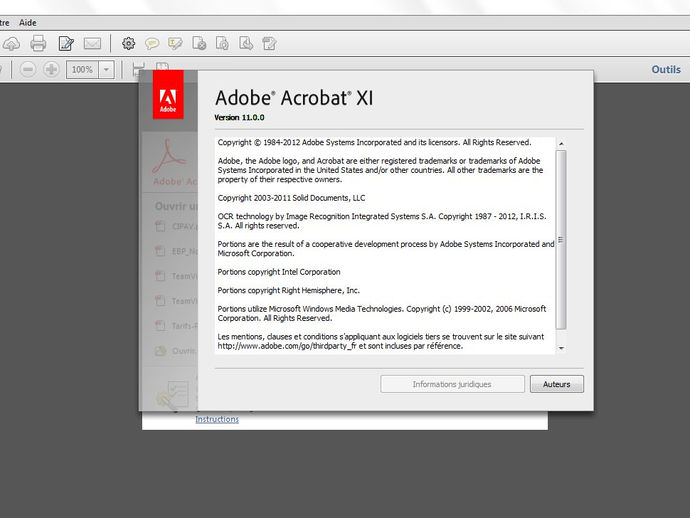Image resolution: width=690 pixels, height=518 pixels.
Task: Click the Informations juridiques button
Action: (452, 384)
